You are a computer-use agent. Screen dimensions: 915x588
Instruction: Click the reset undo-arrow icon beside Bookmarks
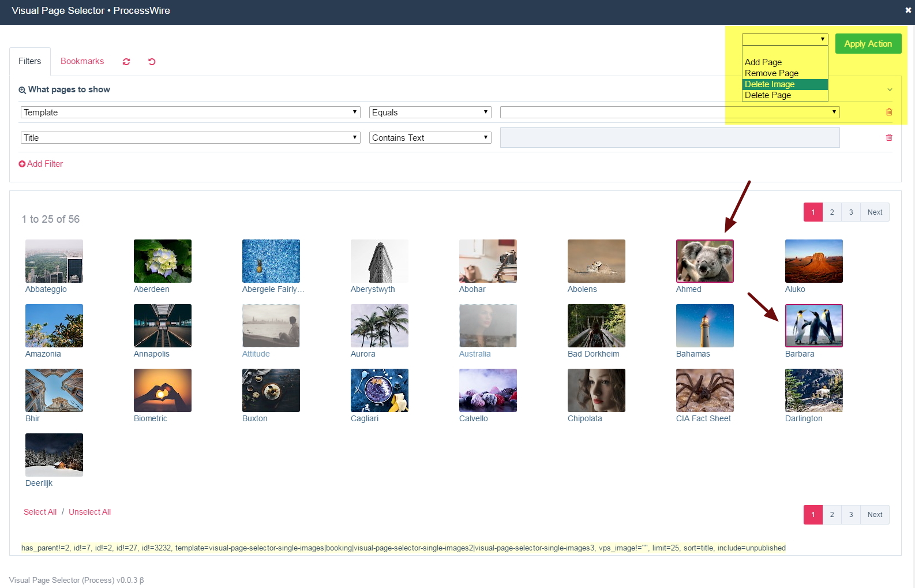152,62
